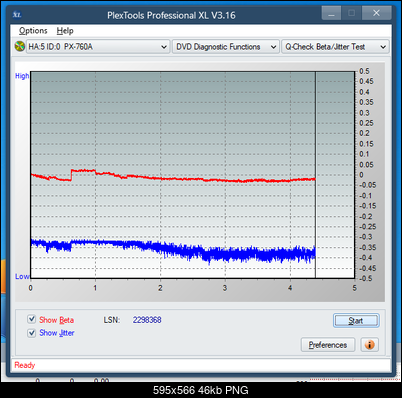Click the PlexTools app icon in title bar

[x=17, y=14]
